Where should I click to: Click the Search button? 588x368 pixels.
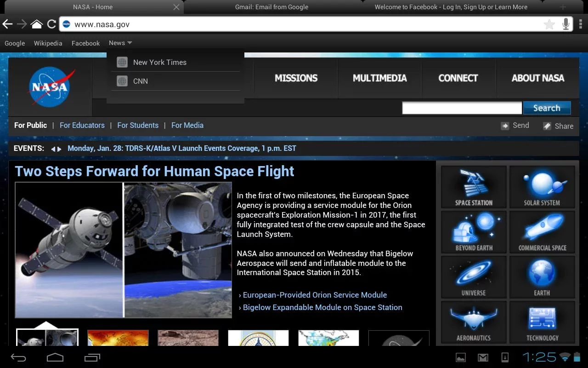[x=547, y=108]
